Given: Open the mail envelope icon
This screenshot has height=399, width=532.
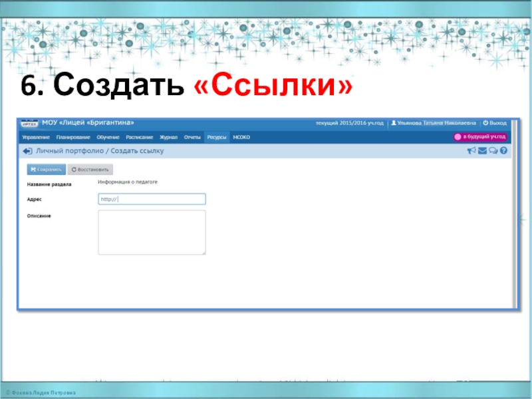Looking at the screenshot, I should coord(482,151).
